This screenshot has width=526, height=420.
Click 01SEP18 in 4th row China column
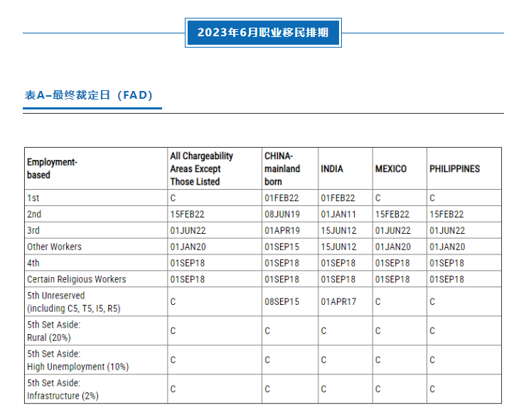pos(281,263)
